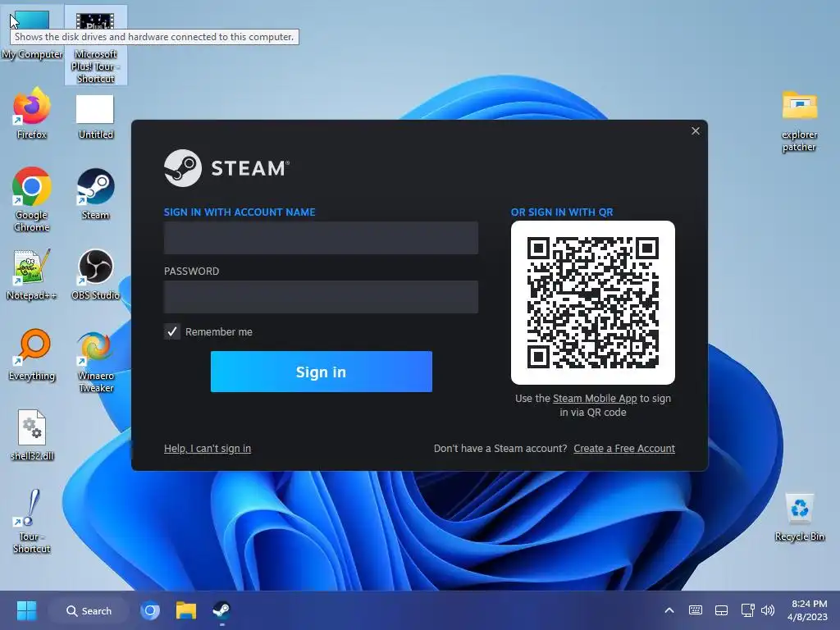Focus the Password input field

[x=321, y=297]
